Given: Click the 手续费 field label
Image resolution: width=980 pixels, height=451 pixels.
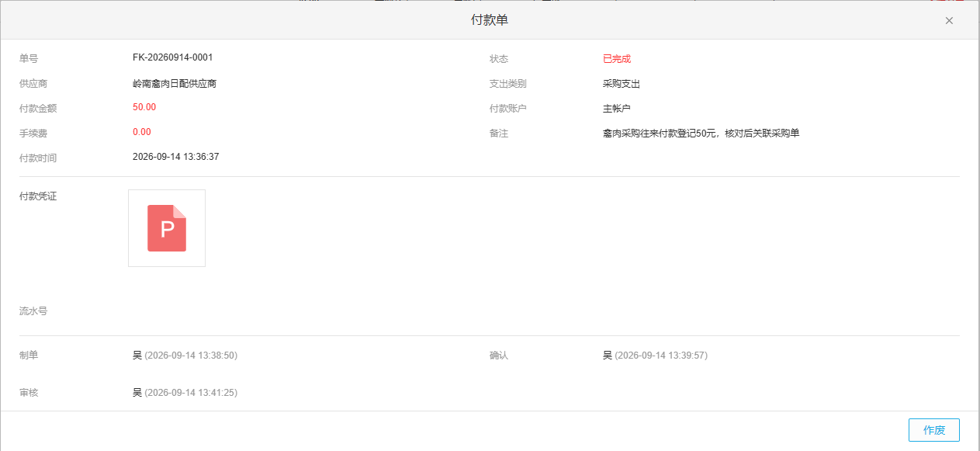Looking at the screenshot, I should (33, 134).
